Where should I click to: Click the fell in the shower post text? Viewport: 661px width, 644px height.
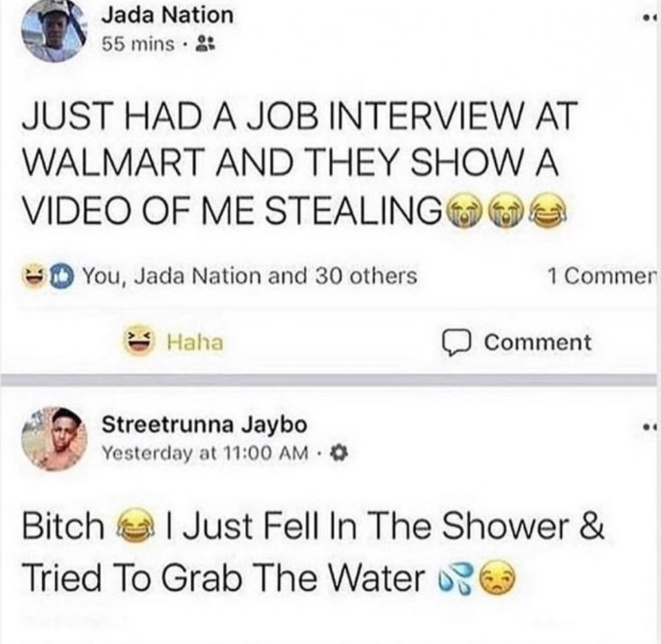(312, 550)
